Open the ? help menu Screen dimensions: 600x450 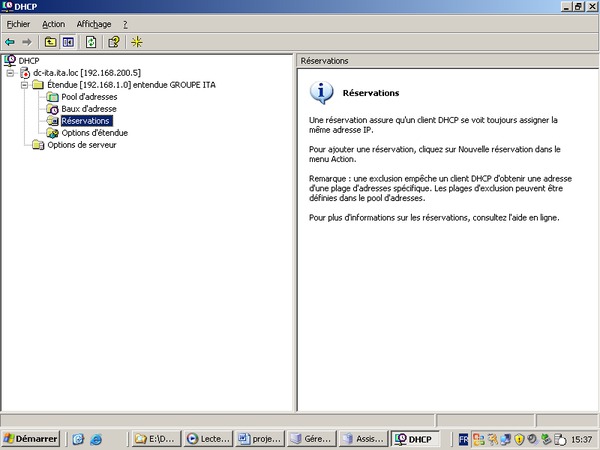[125, 23]
